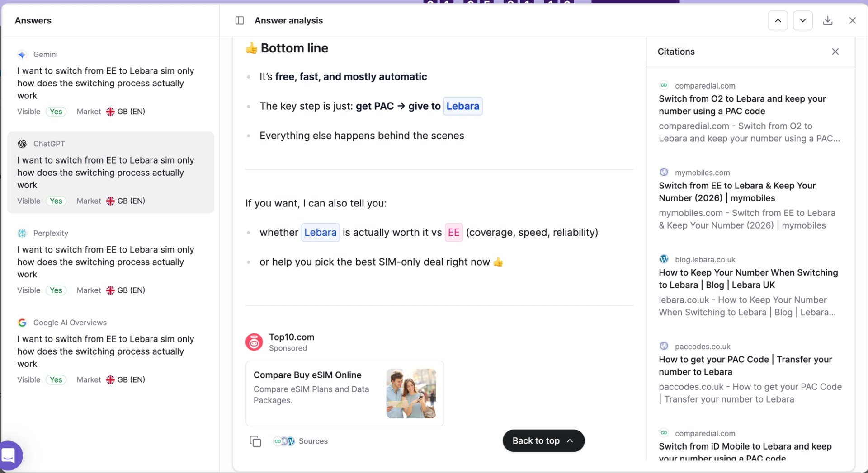868x473 pixels.
Task: Click last comparedial.com favicon above iD Mobile
Action: (x=664, y=433)
